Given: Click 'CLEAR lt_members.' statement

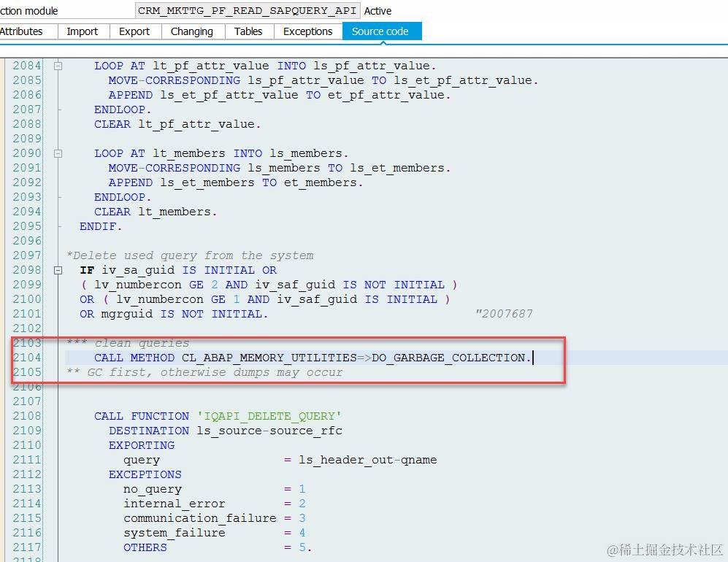Looking at the screenshot, I should click(x=156, y=212).
